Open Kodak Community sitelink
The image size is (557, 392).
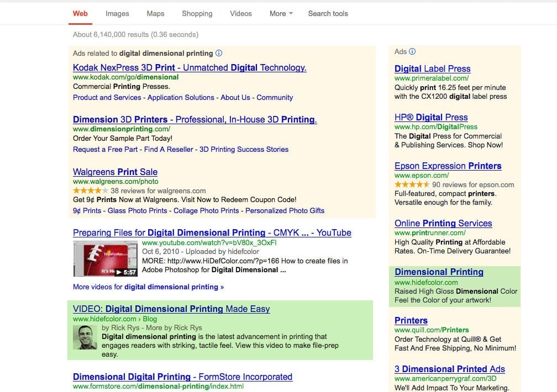275,97
